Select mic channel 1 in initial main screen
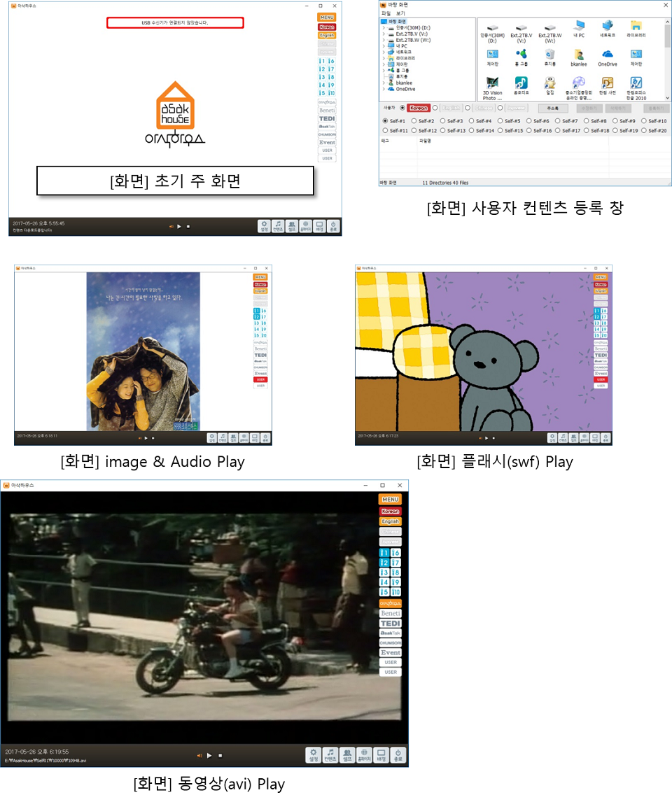 click(322, 61)
